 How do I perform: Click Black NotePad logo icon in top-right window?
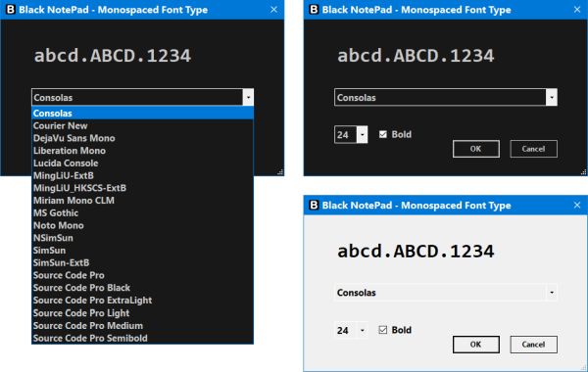pyautogui.click(x=314, y=10)
